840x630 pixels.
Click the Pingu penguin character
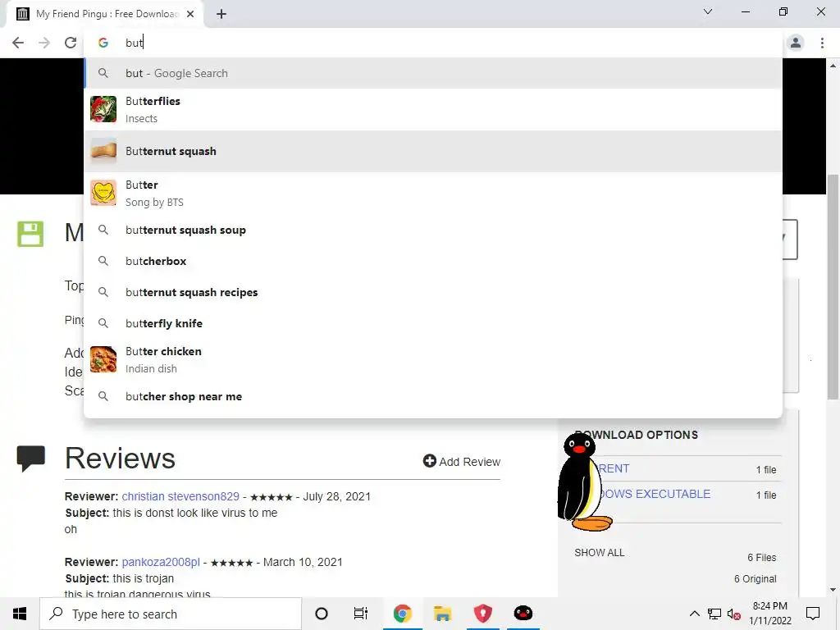[583, 482]
